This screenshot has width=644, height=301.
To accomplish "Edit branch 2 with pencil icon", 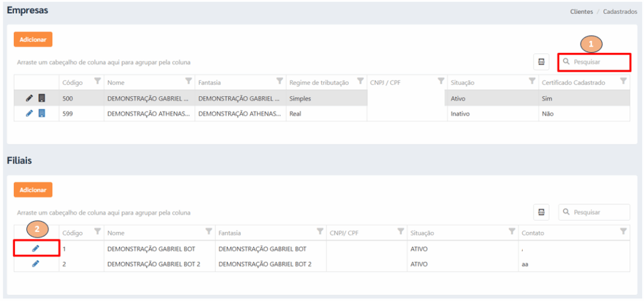I will [x=35, y=263].
